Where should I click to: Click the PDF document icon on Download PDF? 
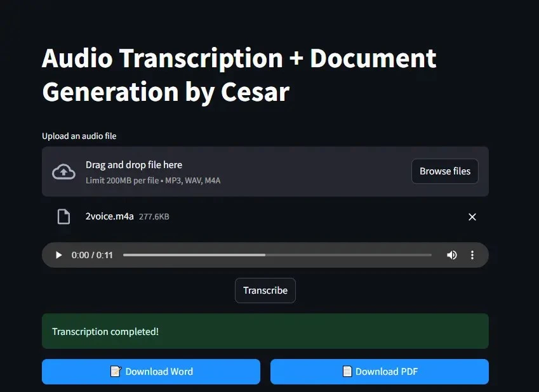pyautogui.click(x=347, y=372)
